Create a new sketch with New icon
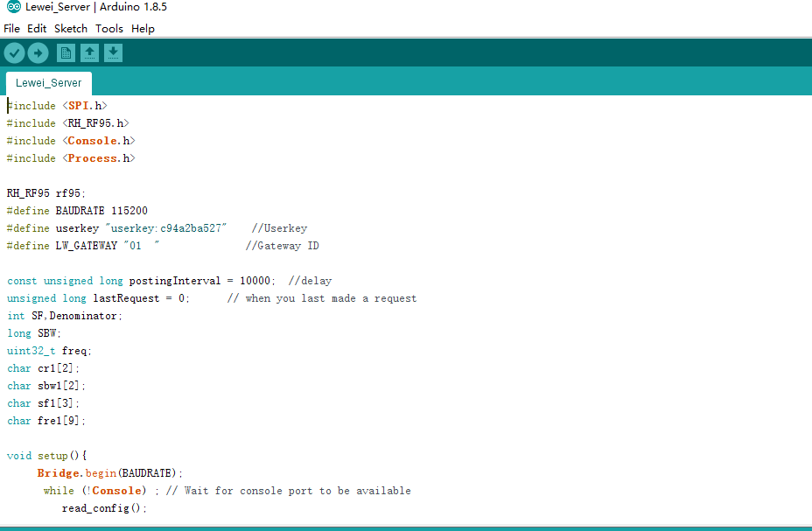812x531 pixels. click(66, 52)
